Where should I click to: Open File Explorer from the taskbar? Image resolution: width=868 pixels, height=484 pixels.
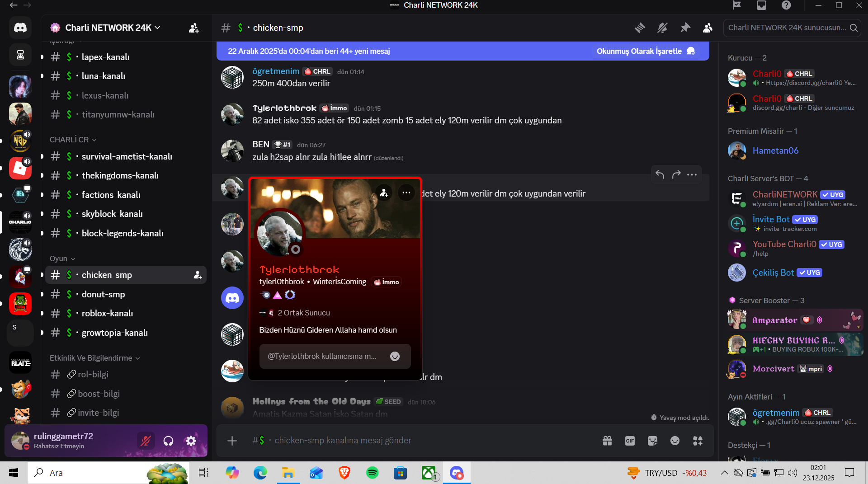(288, 473)
